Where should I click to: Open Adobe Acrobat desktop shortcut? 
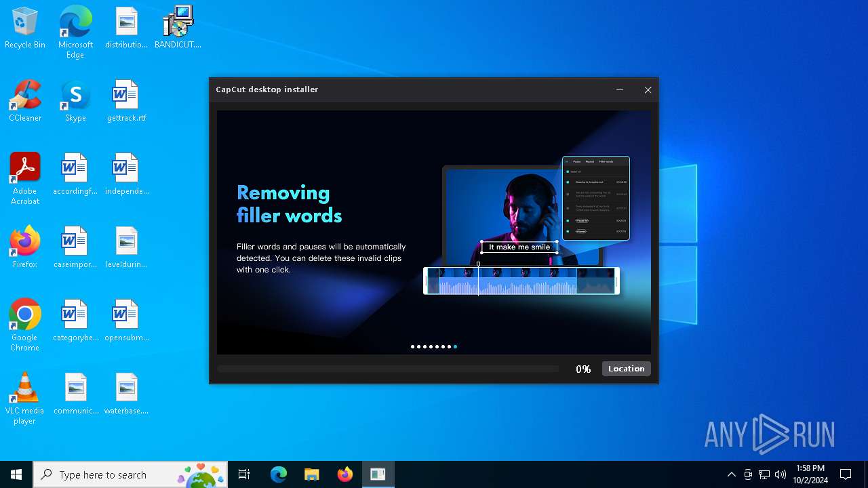[25, 179]
